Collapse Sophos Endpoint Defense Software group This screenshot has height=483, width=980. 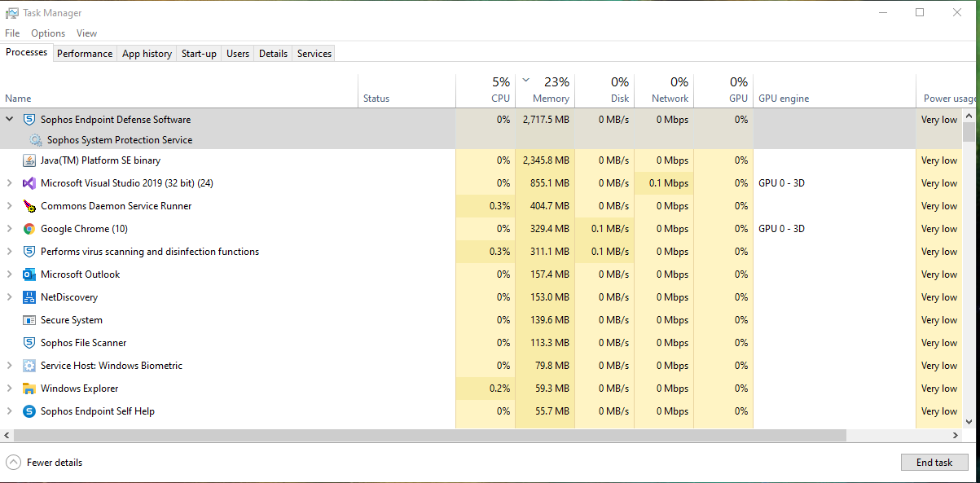(10, 119)
